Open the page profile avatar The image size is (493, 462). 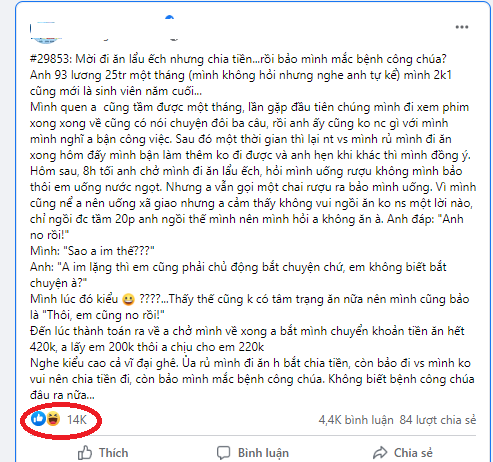point(46,32)
